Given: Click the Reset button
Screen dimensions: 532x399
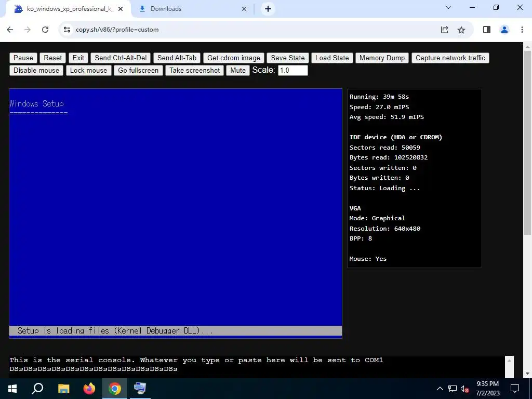Looking at the screenshot, I should [53, 58].
